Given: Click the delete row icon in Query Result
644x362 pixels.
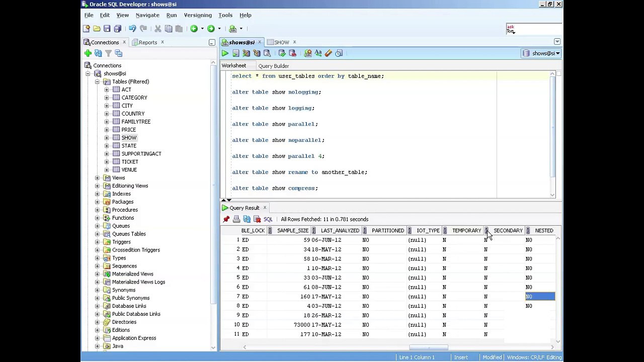Looking at the screenshot, I should click(x=257, y=219).
